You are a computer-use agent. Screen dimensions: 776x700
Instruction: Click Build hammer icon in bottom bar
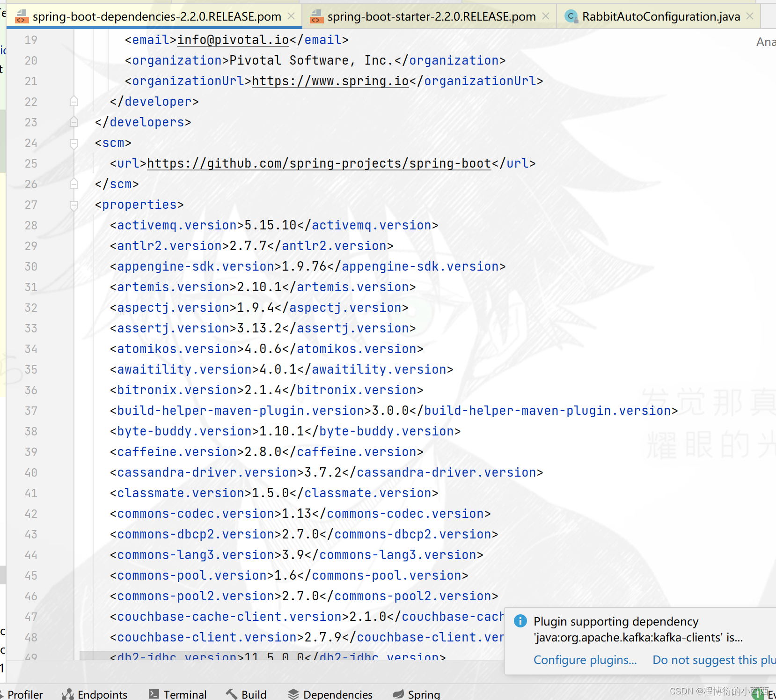[231, 694]
